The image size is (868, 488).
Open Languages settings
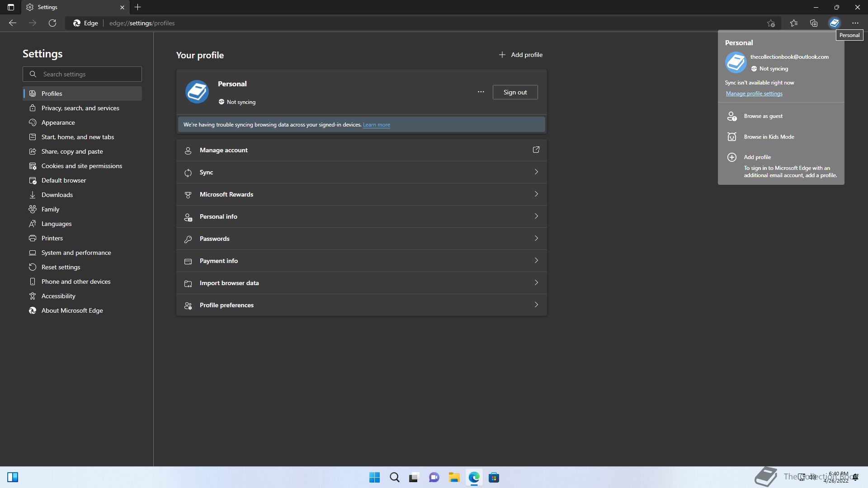pyautogui.click(x=82, y=224)
